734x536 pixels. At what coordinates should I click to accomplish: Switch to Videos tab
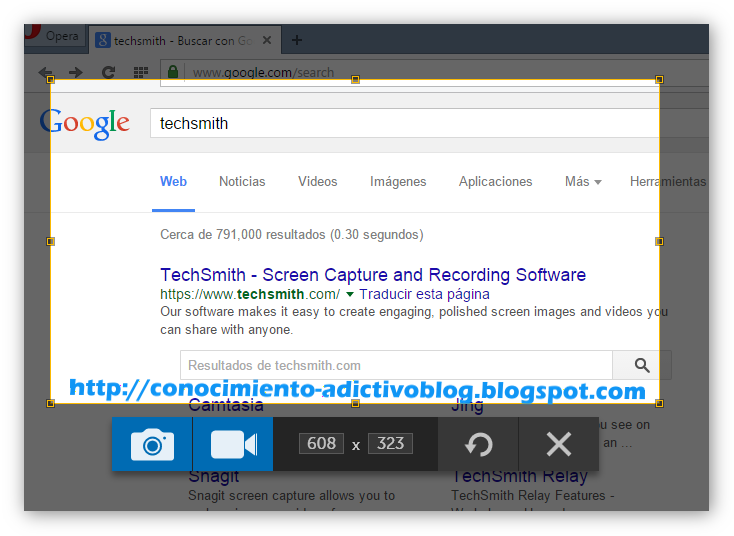317,182
